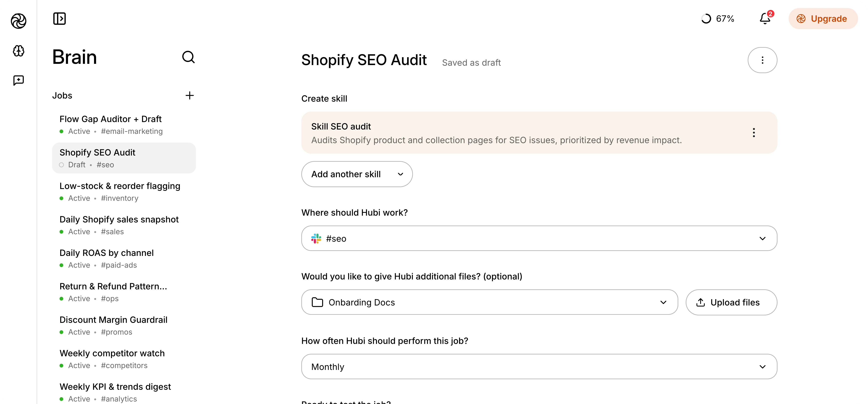This screenshot has height=404, width=868.
Task: Click the 67% usage progress indicator
Action: (x=717, y=19)
